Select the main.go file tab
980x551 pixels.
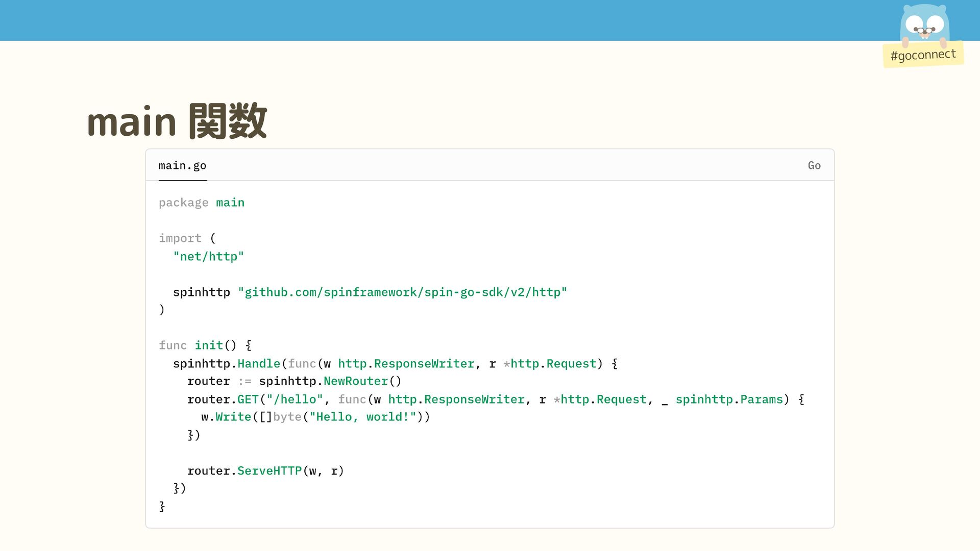[182, 166]
